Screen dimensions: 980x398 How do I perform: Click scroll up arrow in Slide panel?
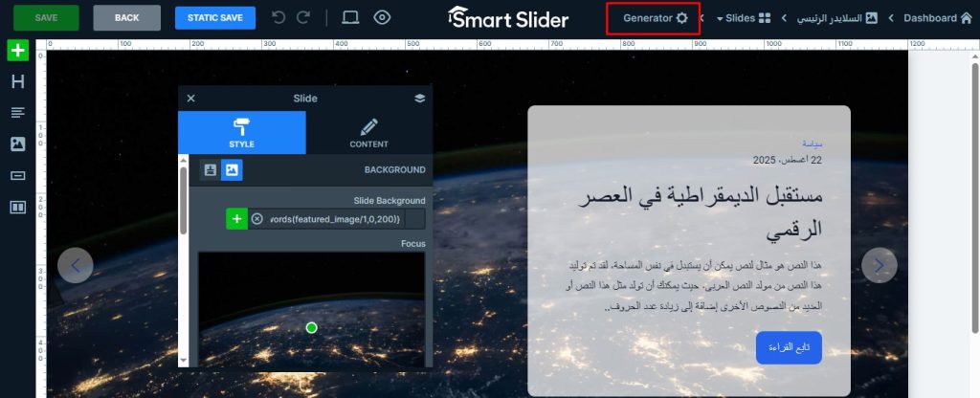point(183,161)
